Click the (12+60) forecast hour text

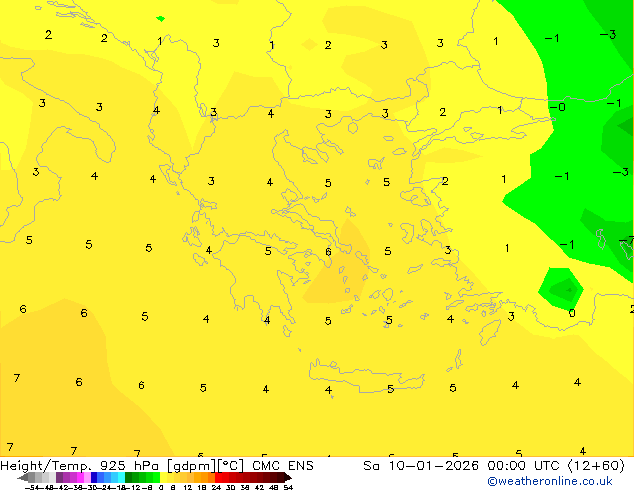[598, 466]
